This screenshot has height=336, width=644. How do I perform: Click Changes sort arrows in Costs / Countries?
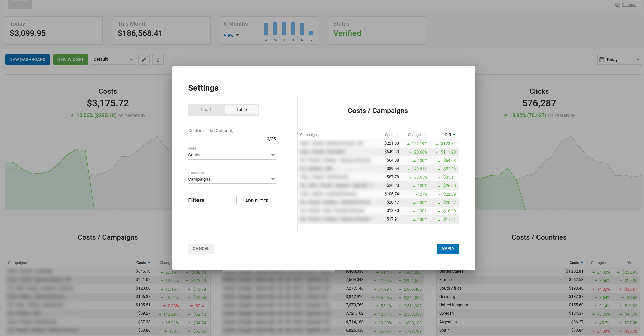pyautogui.click(x=609, y=263)
